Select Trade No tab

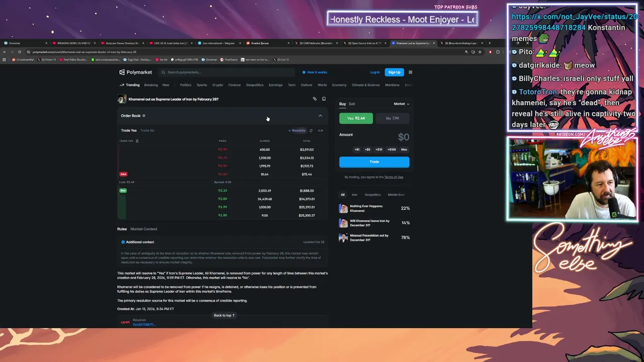pos(147,131)
